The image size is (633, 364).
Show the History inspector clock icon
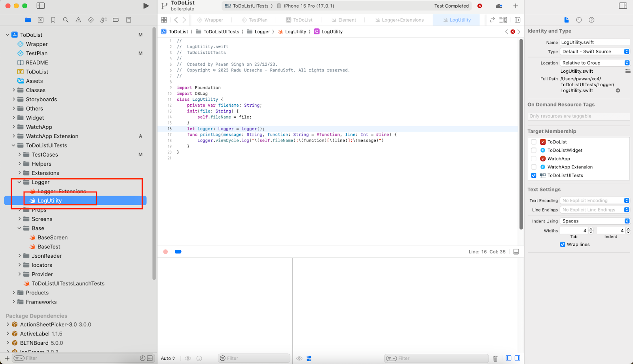pos(579,20)
